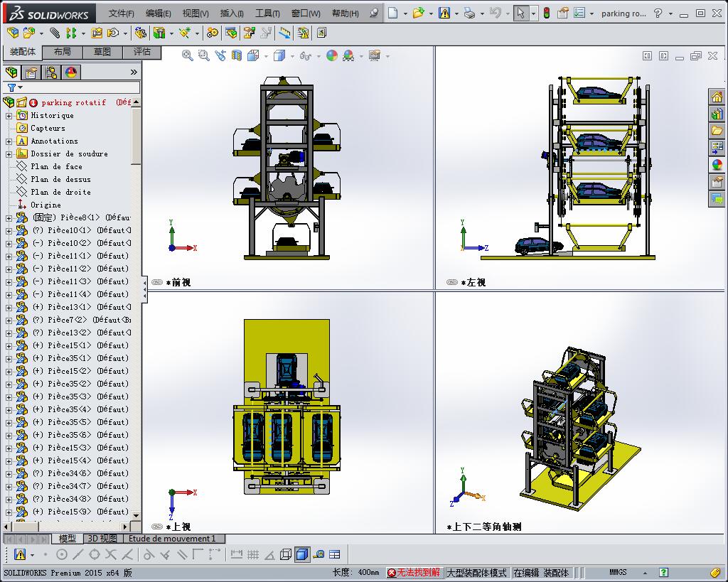This screenshot has height=582, width=728.
Task: Switch to the 3D 视图 tab
Action: 102,539
